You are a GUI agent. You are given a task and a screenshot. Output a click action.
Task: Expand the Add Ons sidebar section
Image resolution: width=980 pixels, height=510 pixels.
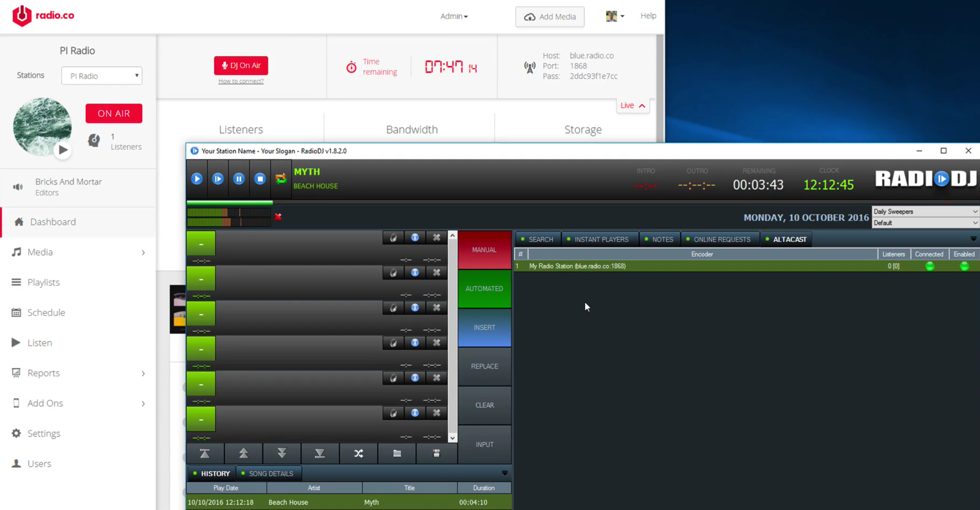(x=143, y=403)
